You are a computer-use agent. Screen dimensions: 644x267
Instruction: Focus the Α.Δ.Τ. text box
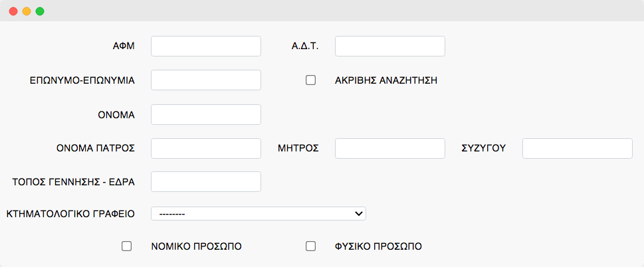[x=389, y=46]
